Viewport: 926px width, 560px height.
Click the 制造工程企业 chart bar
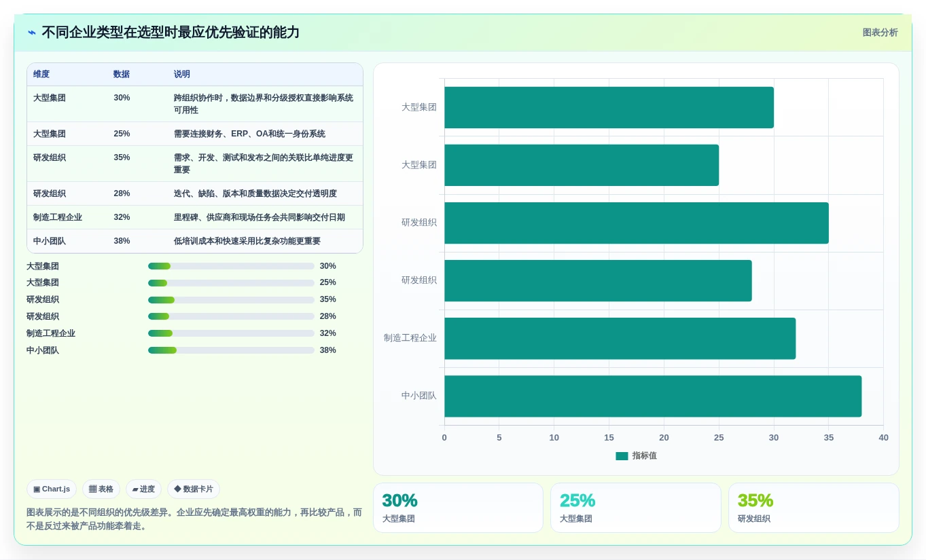620,338
